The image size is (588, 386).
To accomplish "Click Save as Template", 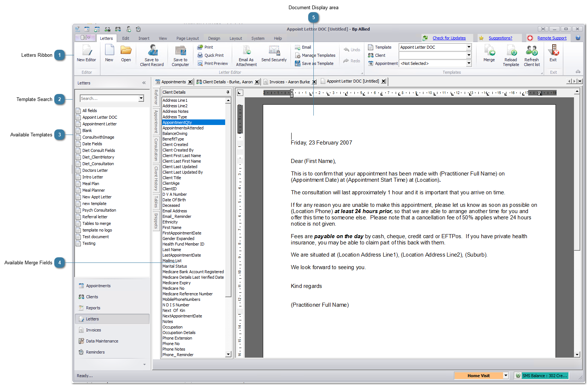I will (x=314, y=63).
